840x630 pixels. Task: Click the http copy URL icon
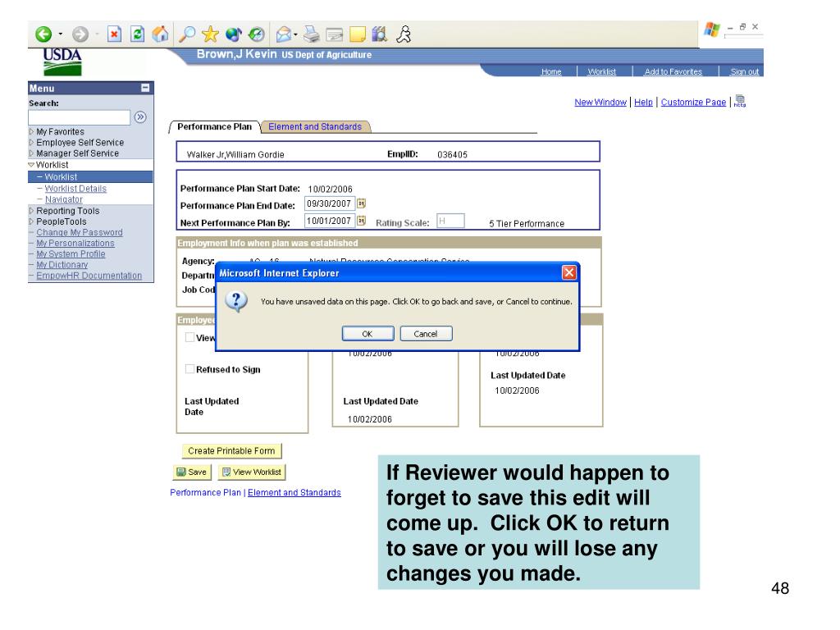pos(741,101)
